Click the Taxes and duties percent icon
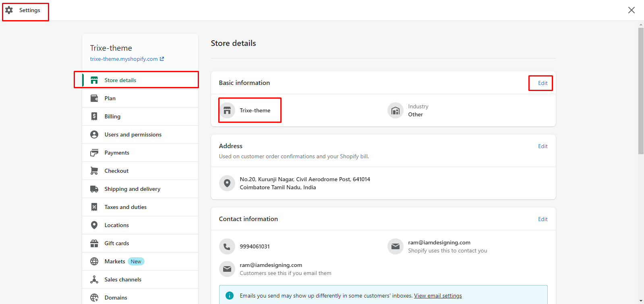 [94, 207]
